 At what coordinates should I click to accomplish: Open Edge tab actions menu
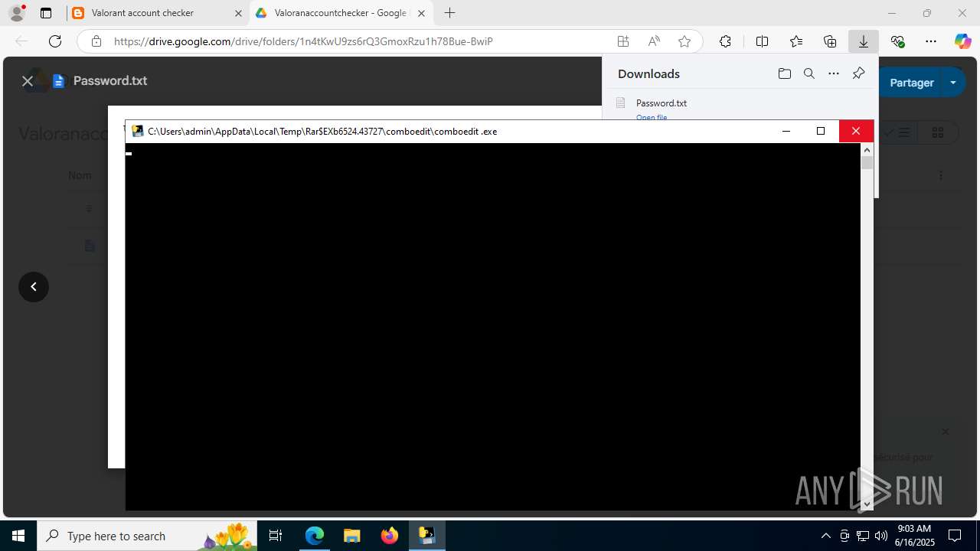click(x=46, y=13)
